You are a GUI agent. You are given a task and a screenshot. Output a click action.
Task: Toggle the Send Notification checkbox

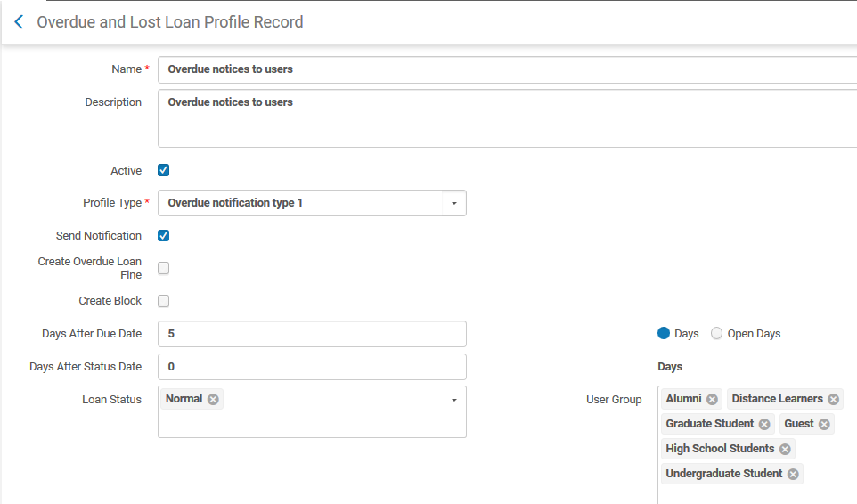tap(163, 236)
